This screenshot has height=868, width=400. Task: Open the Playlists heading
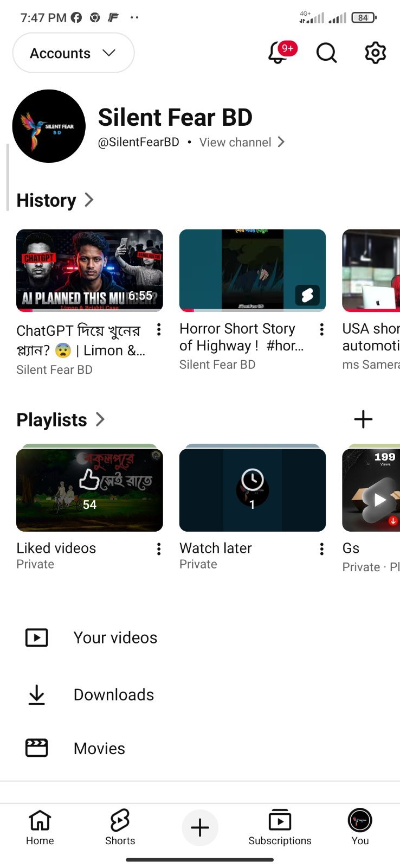point(51,420)
